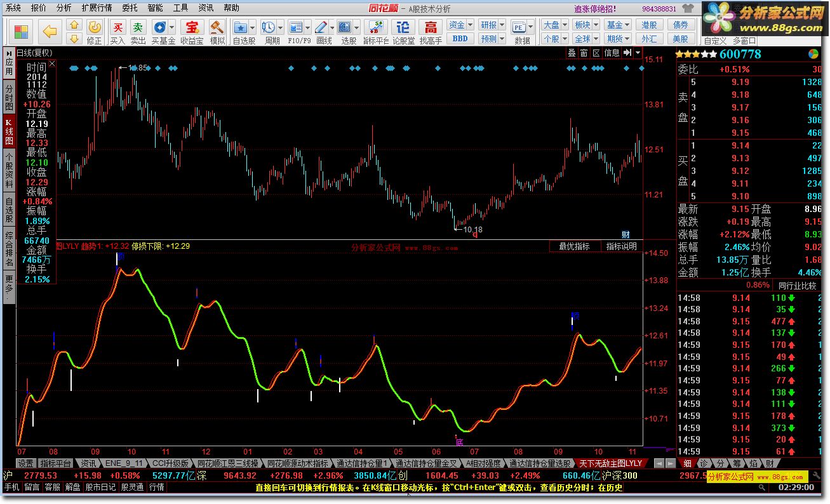The width and height of the screenshot is (830, 504).
Task: Open sidebar tab 综合排名
Action: (x=9, y=249)
